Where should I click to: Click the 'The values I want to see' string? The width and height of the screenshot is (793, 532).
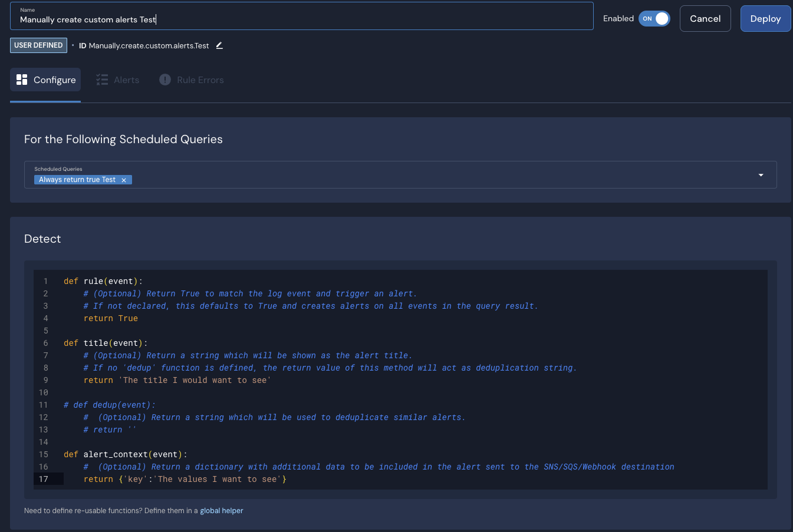(217, 479)
